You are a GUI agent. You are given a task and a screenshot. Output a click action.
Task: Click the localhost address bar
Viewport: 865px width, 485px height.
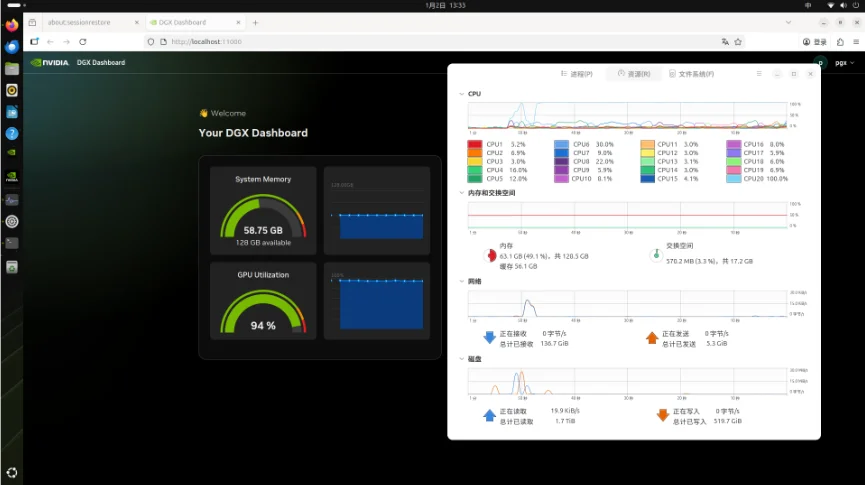click(x=430, y=42)
